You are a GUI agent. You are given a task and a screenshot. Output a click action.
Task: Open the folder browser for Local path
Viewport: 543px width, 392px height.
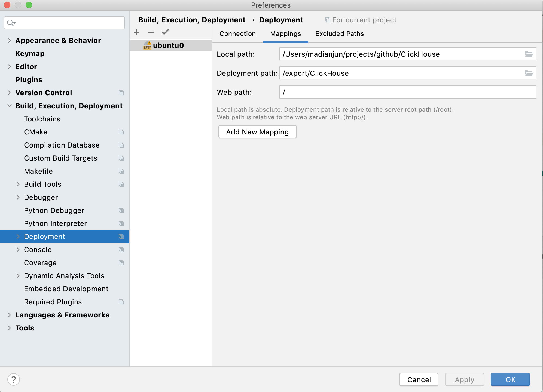(x=529, y=54)
